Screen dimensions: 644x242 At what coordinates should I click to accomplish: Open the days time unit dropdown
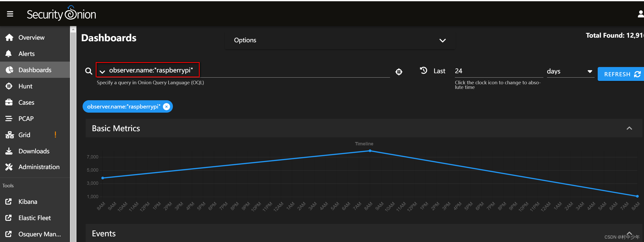[570, 71]
